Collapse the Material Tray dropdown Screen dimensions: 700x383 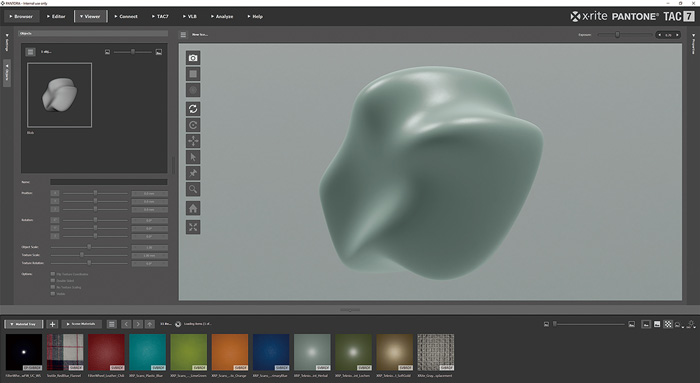(x=23, y=324)
